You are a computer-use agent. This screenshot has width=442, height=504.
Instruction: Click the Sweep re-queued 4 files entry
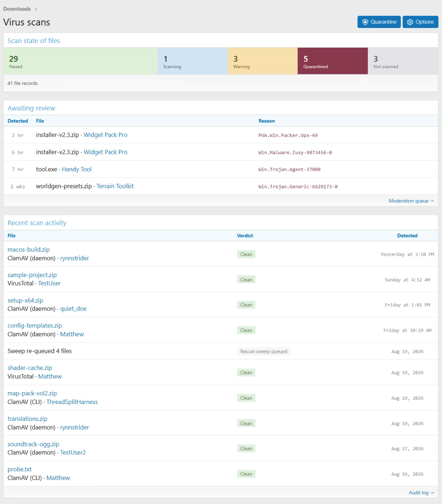(x=39, y=351)
